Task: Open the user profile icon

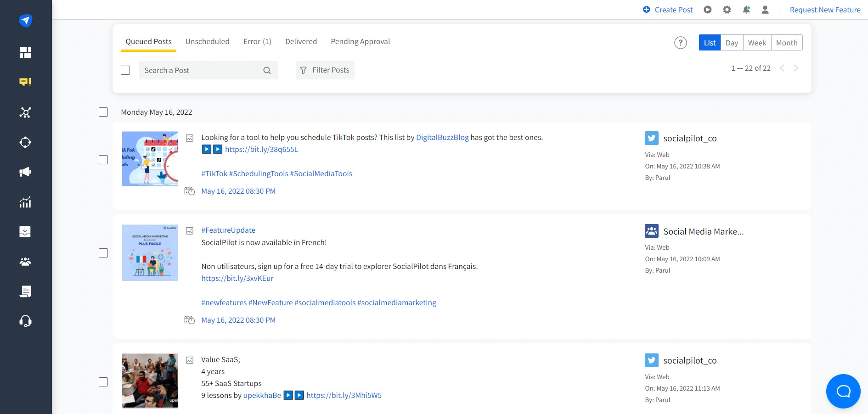Action: coord(765,10)
